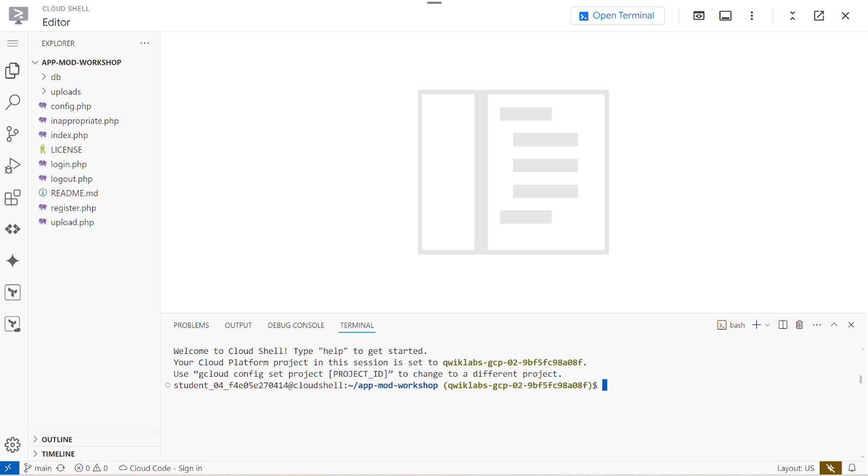
Task: Open the Cloud Code icon in sidebar
Action: (x=12, y=229)
